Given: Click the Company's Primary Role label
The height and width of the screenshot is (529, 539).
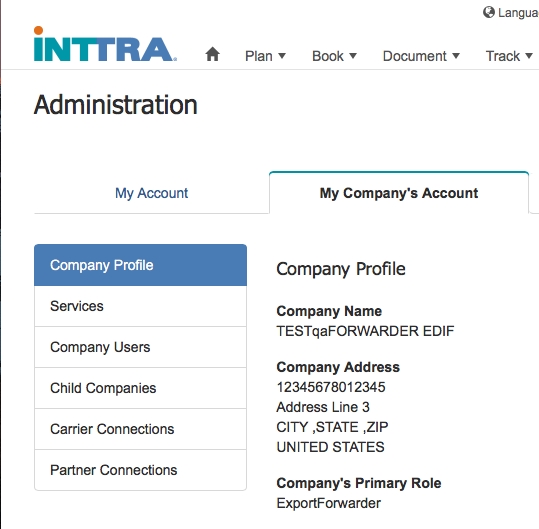Looking at the screenshot, I should (359, 483).
